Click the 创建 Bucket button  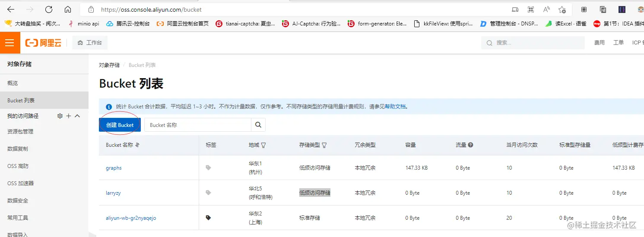(x=120, y=125)
